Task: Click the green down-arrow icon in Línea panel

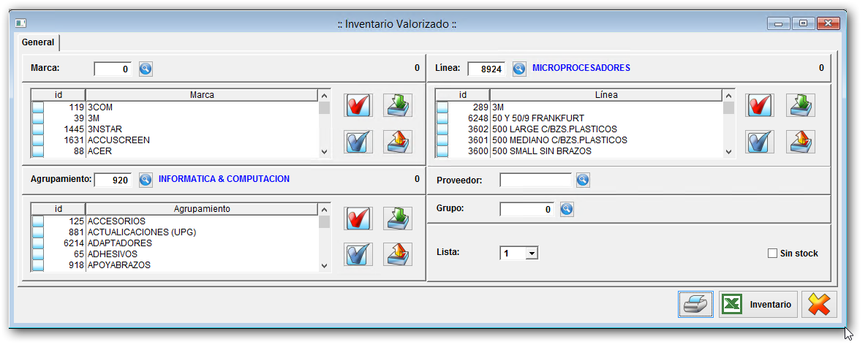Action: (801, 105)
